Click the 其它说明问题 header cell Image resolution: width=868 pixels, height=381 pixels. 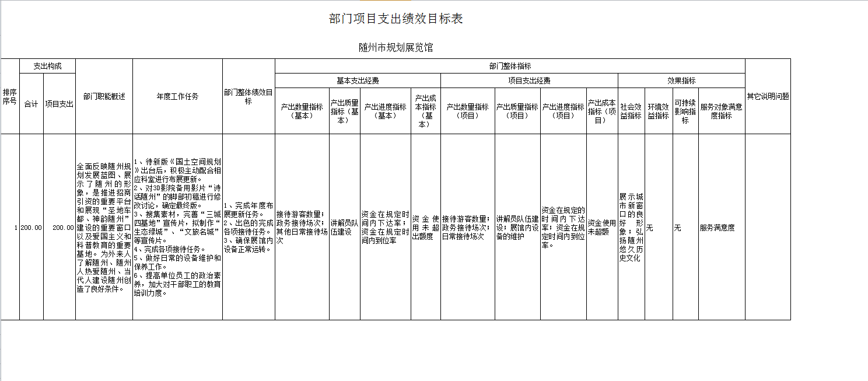(x=768, y=96)
